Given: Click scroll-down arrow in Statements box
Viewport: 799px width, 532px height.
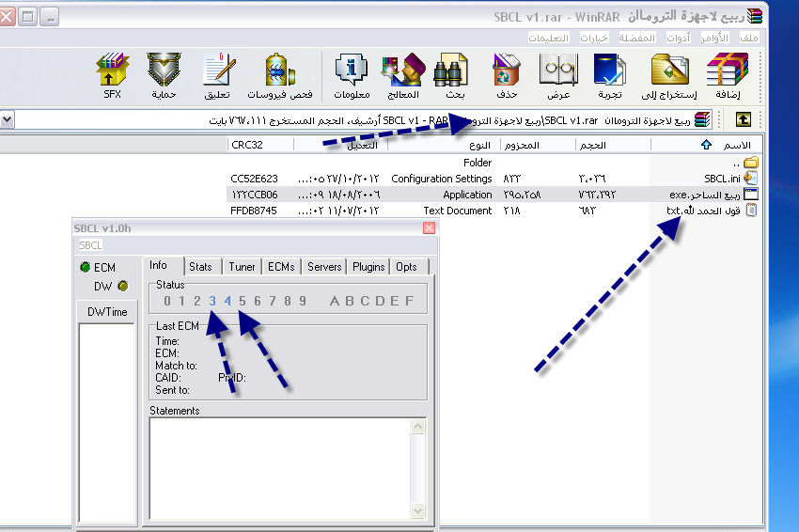Looking at the screenshot, I should point(418,510).
